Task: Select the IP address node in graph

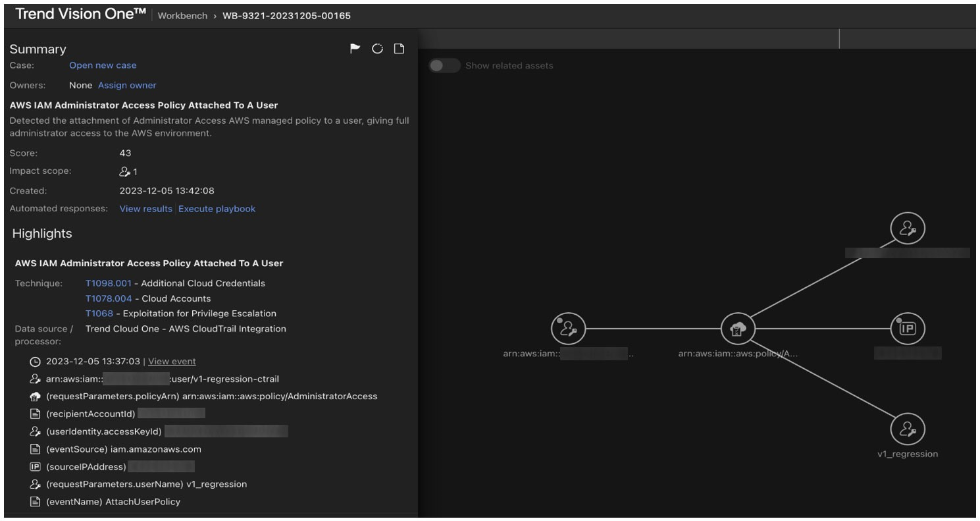Action: click(908, 328)
